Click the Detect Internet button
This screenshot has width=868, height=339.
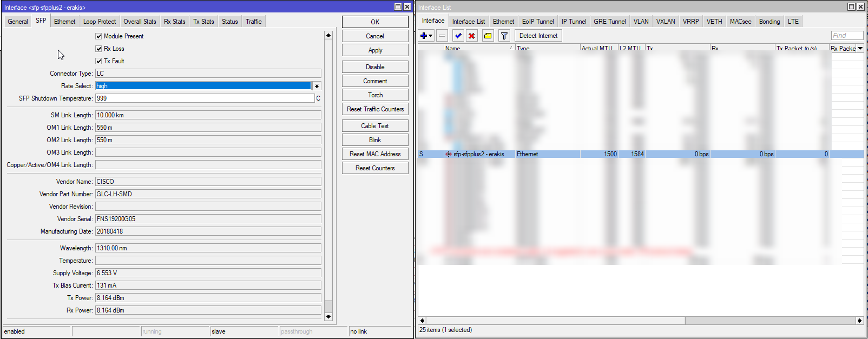coord(538,36)
